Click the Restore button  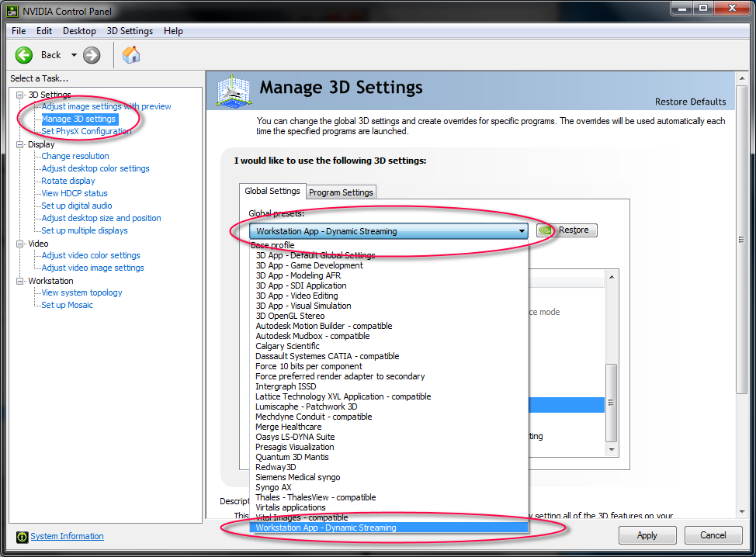coord(567,230)
